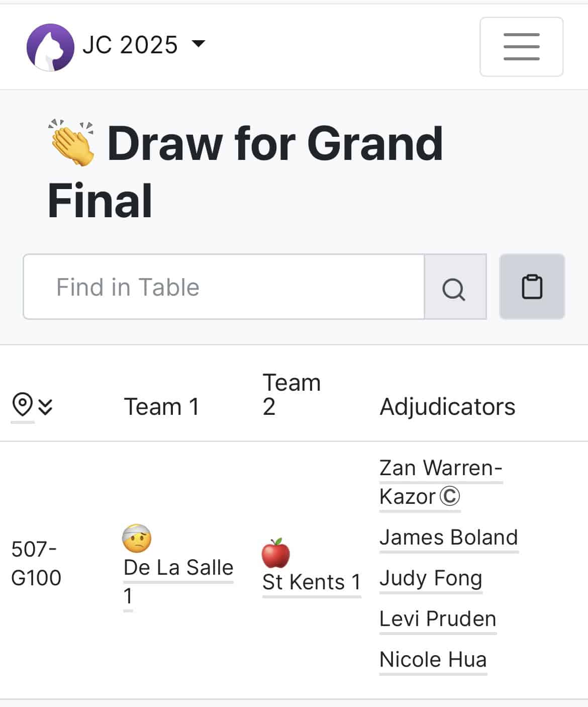Viewport: 588px width, 707px height.
Task: Click the Tabbycat purple cat logo
Action: [50, 47]
